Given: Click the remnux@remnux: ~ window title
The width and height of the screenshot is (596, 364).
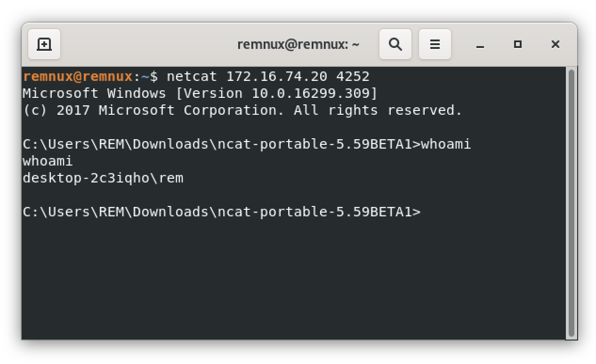Looking at the screenshot, I should click(298, 44).
